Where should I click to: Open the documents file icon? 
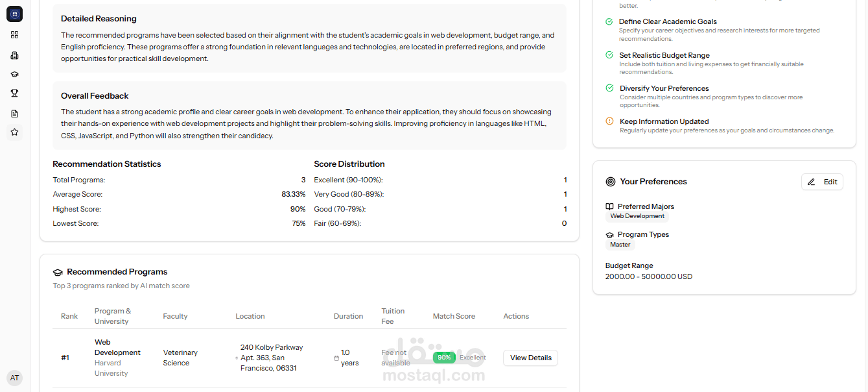point(14,114)
